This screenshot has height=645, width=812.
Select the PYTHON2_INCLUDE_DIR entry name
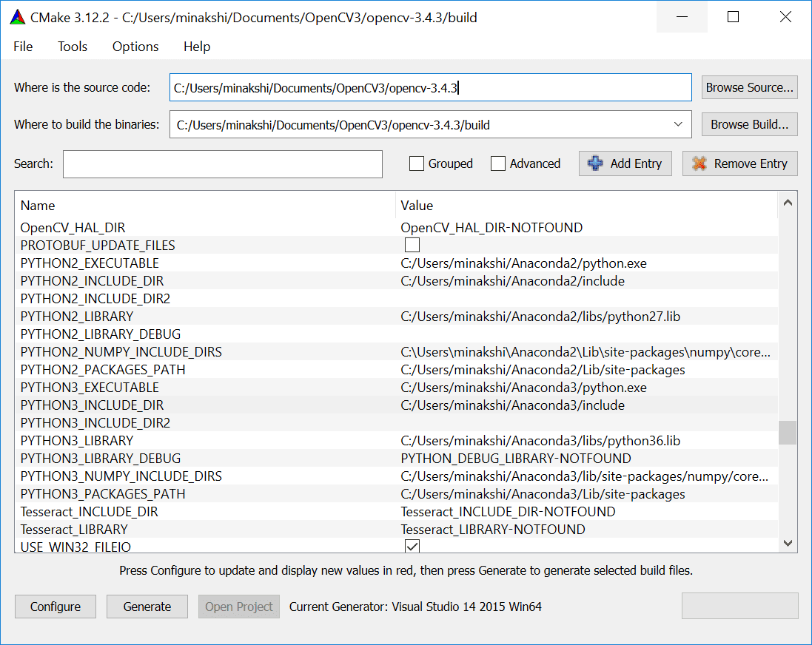pos(92,281)
